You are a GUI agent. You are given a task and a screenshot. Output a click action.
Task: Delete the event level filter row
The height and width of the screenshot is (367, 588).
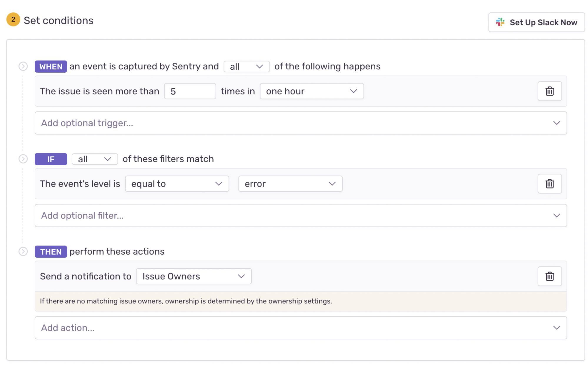(x=549, y=184)
